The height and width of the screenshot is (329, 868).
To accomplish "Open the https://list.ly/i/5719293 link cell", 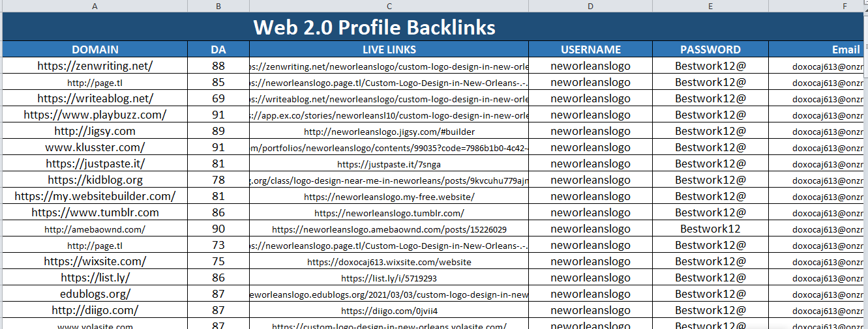I will (389, 278).
